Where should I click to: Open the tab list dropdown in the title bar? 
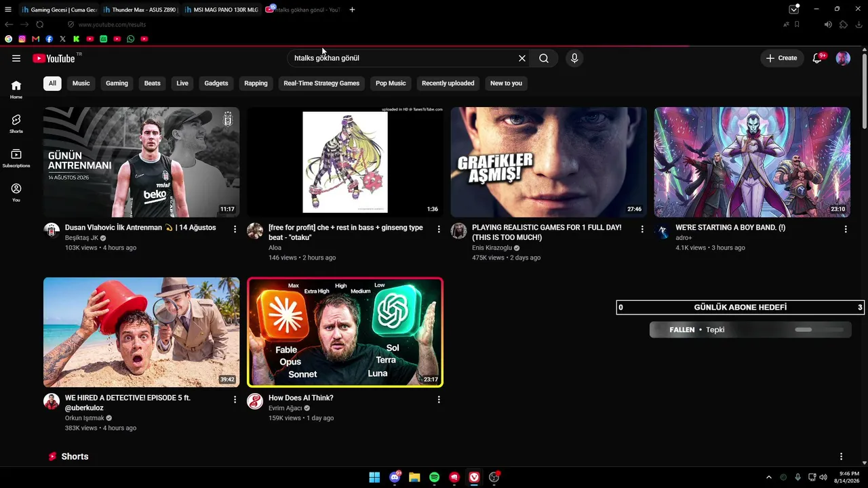(x=793, y=9)
